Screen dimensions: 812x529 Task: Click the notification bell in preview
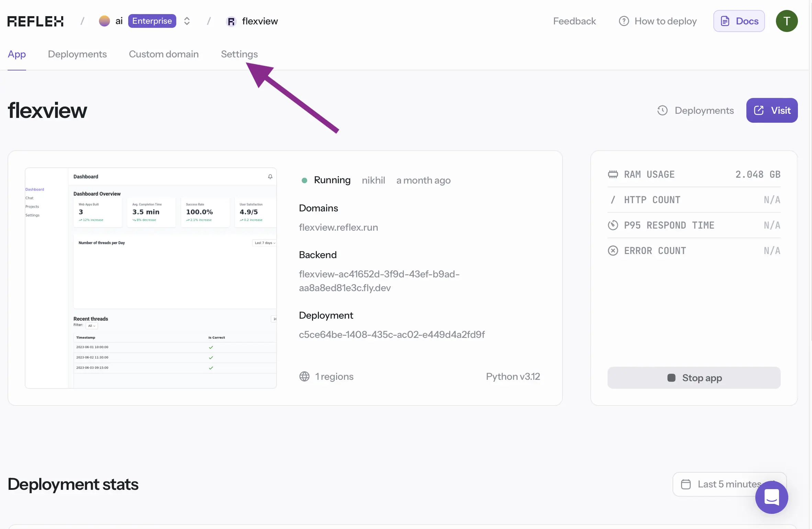click(270, 177)
